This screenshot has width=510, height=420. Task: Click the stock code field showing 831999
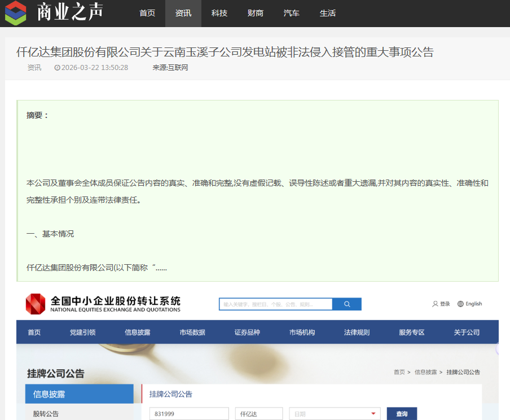coord(189,414)
